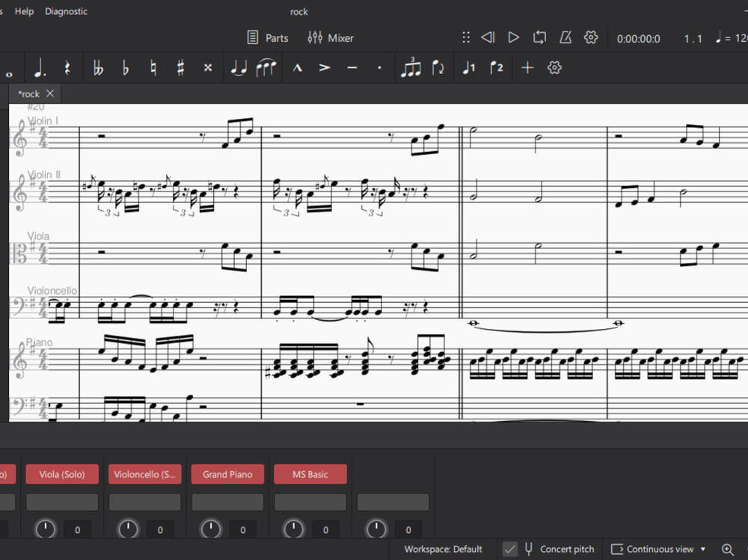Click pan value field under Viola (Solo)
Image resolution: width=748 pixels, height=560 pixels.
tap(77, 530)
